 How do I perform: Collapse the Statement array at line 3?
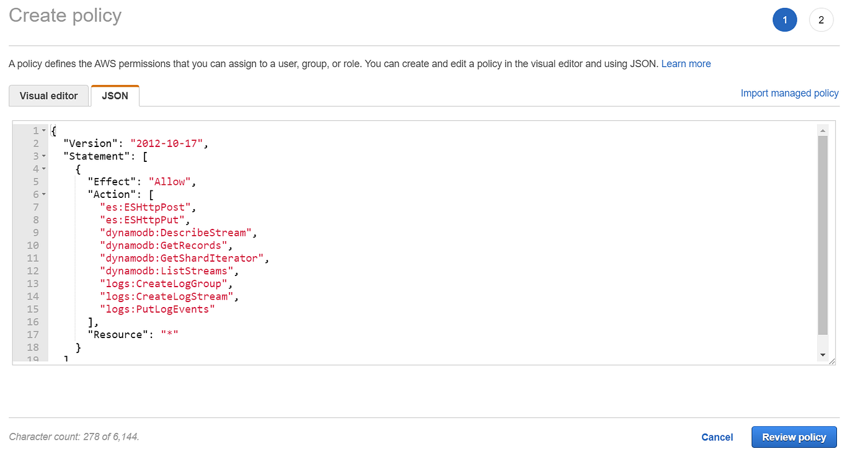(x=44, y=156)
